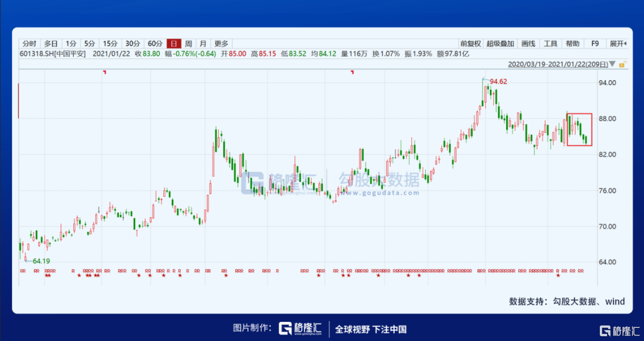Click the F9 button
This screenshot has height=341, width=644.
coord(595,44)
